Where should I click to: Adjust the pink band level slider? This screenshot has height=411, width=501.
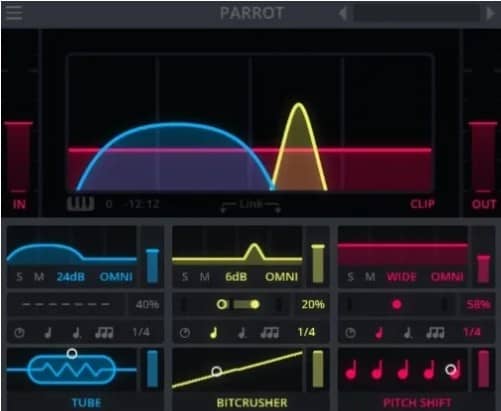pyautogui.click(x=483, y=269)
